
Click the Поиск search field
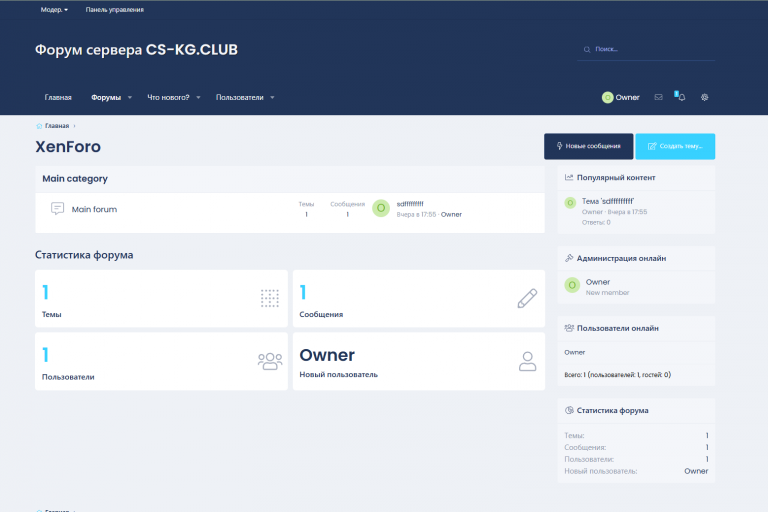click(646, 49)
